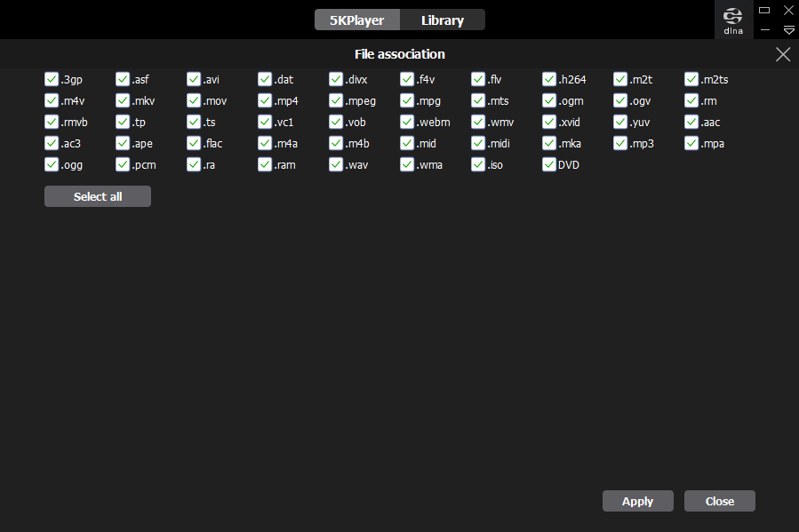The width and height of the screenshot is (799, 532).
Task: Toggle the .aac checkbox
Action: coord(691,123)
